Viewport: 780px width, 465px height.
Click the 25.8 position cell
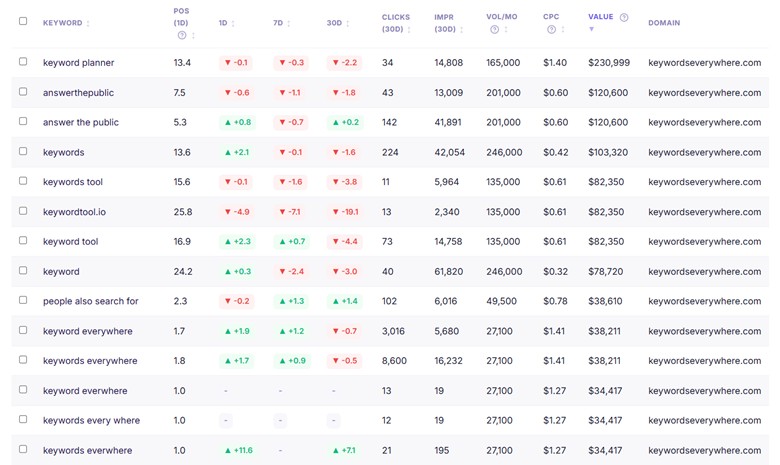(x=183, y=212)
